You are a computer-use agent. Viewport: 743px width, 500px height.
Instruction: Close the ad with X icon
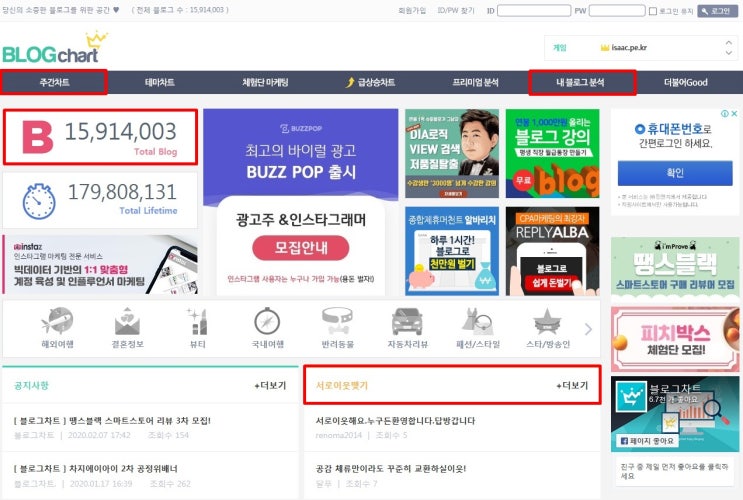click(x=734, y=113)
